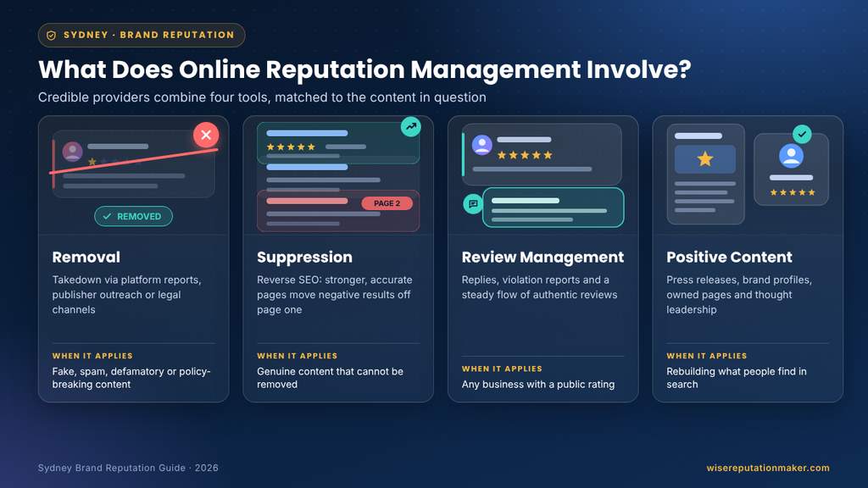The width and height of the screenshot is (868, 488).
Task: Open the wisereputationmaker.com link
Action: click(768, 468)
